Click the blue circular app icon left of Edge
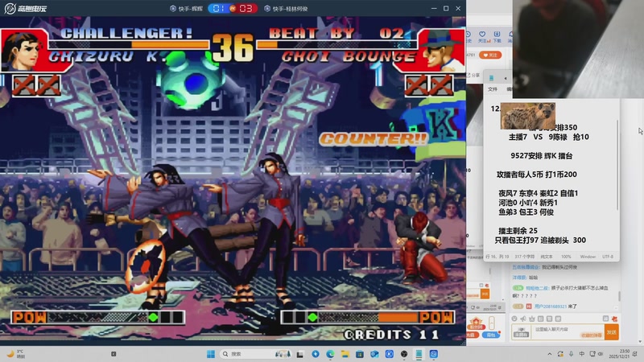The height and width of the screenshot is (362, 644). (316, 354)
